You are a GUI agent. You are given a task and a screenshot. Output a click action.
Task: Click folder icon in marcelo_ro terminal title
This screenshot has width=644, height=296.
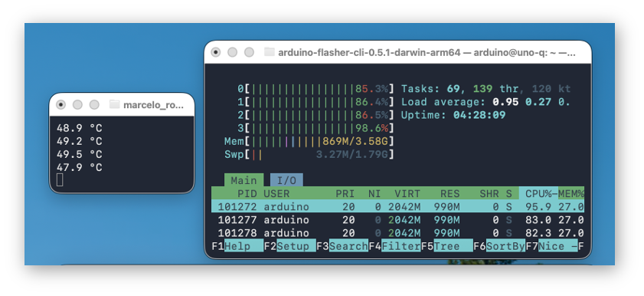[x=115, y=104]
